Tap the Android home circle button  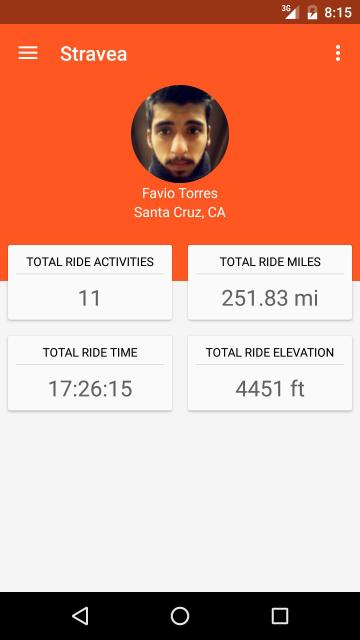180,616
